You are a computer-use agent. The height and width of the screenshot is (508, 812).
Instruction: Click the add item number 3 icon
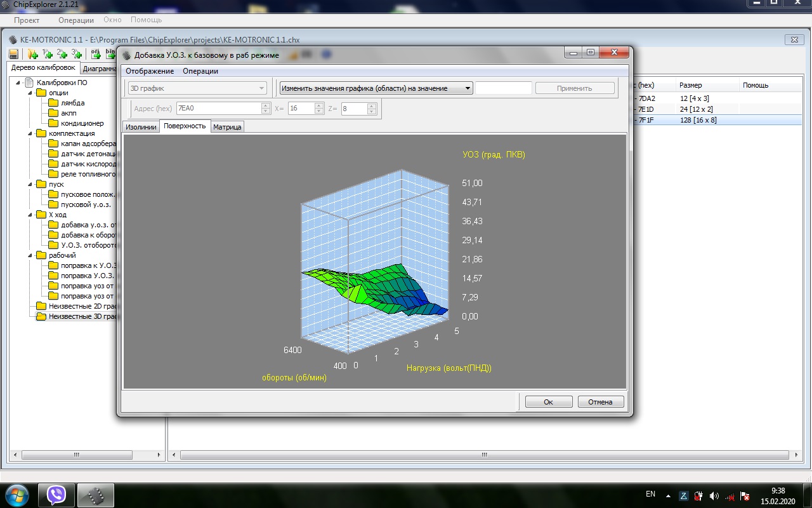77,54
